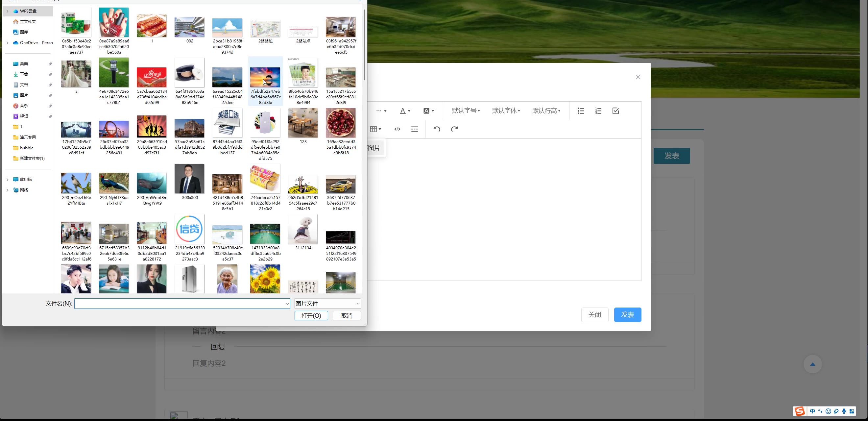Open the 图片文件 file type combo box

click(x=327, y=303)
